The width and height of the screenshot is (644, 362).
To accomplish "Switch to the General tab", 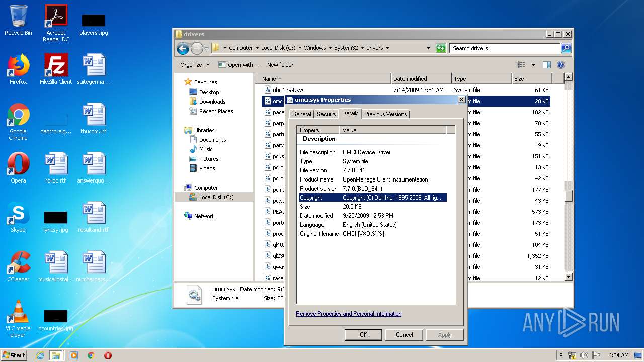I will [x=302, y=114].
